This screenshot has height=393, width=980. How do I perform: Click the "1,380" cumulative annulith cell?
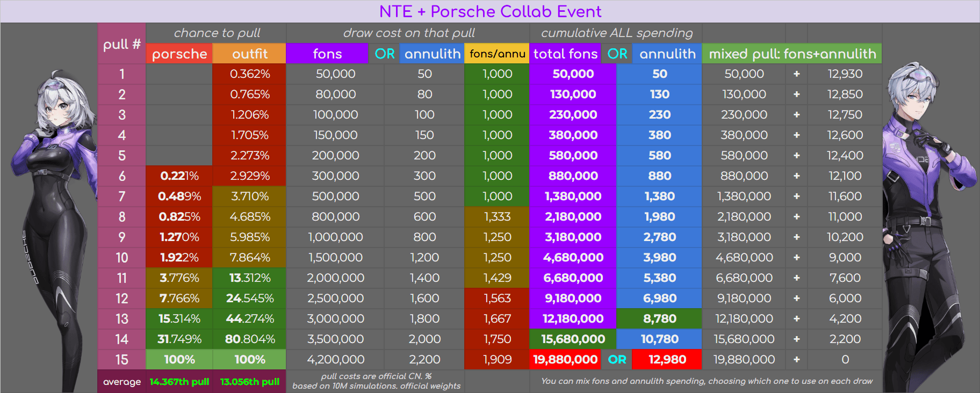pyautogui.click(x=659, y=196)
